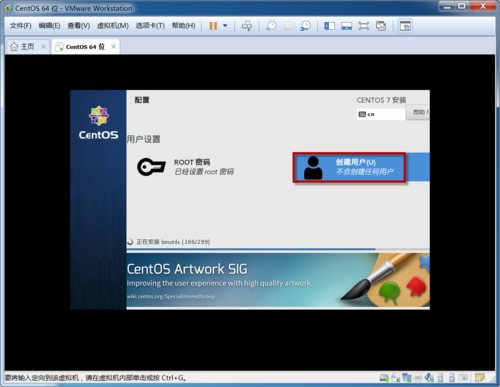Viewport: 500px width, 387px height.
Task: Open the 选项卡(T) menu
Action: coord(150,26)
